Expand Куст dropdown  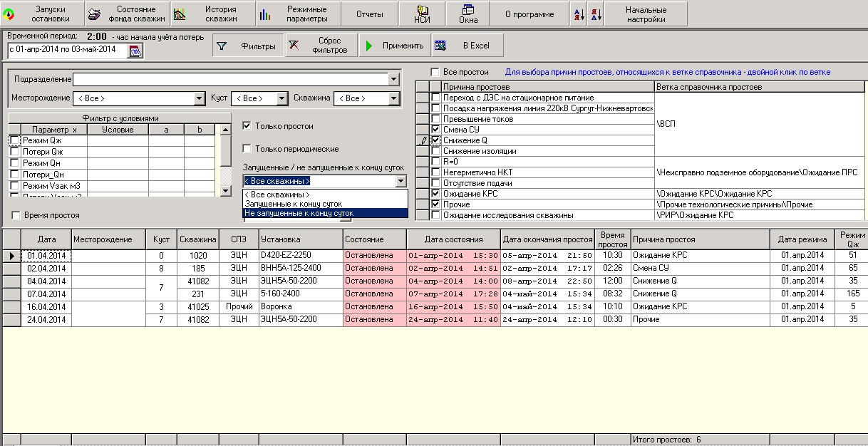point(282,98)
